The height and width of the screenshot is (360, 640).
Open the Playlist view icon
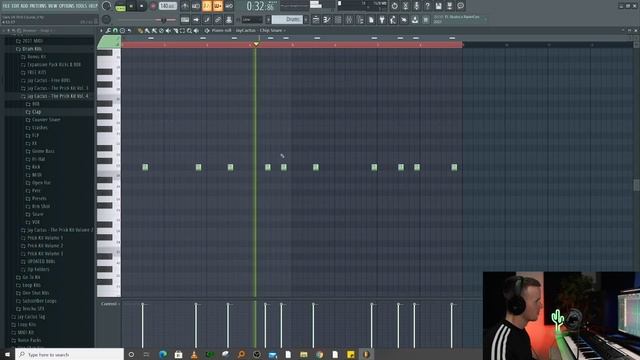click(x=316, y=20)
